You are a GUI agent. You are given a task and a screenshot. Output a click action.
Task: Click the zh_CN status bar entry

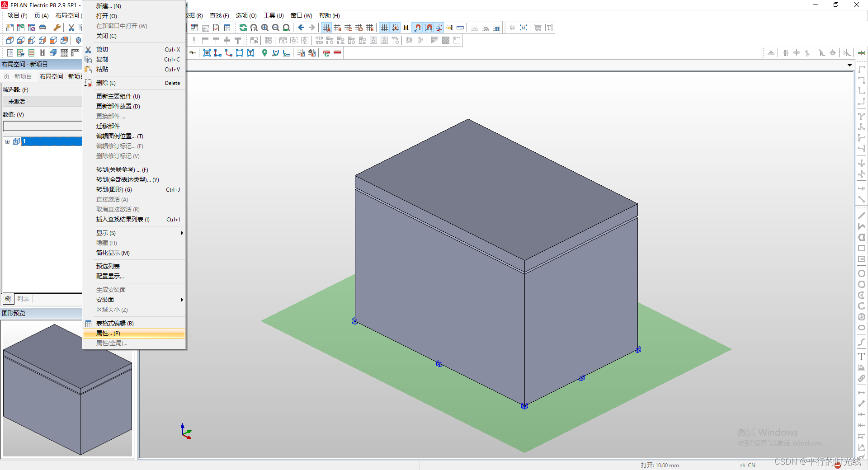tap(747, 465)
